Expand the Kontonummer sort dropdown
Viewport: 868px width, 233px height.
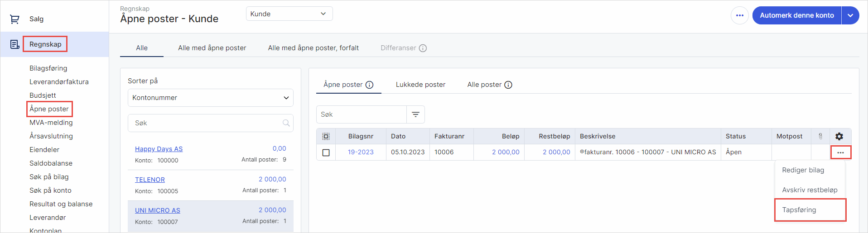point(210,98)
